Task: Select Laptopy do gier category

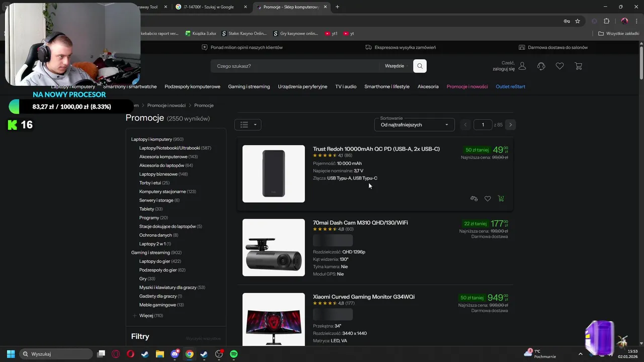Action: coord(160,261)
